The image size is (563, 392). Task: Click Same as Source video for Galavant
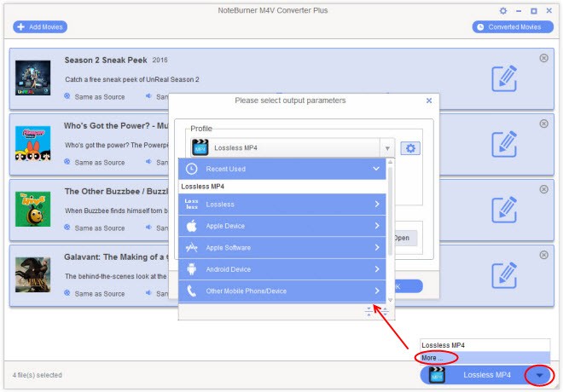[100, 294]
